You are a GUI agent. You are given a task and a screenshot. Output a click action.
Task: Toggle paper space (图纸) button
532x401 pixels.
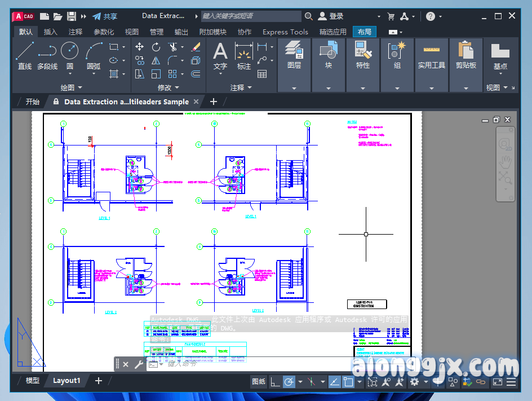pos(259,382)
